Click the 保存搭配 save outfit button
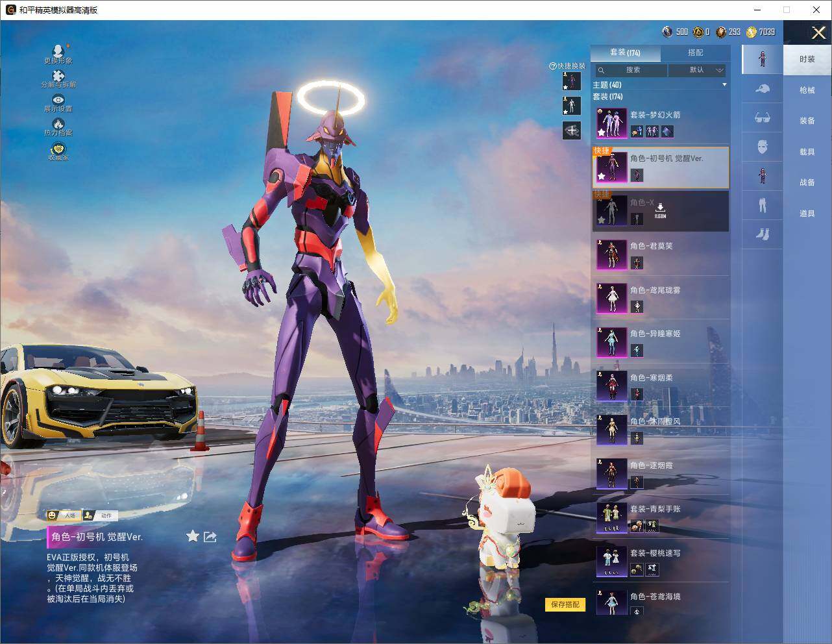This screenshot has width=832, height=644. coord(565,604)
